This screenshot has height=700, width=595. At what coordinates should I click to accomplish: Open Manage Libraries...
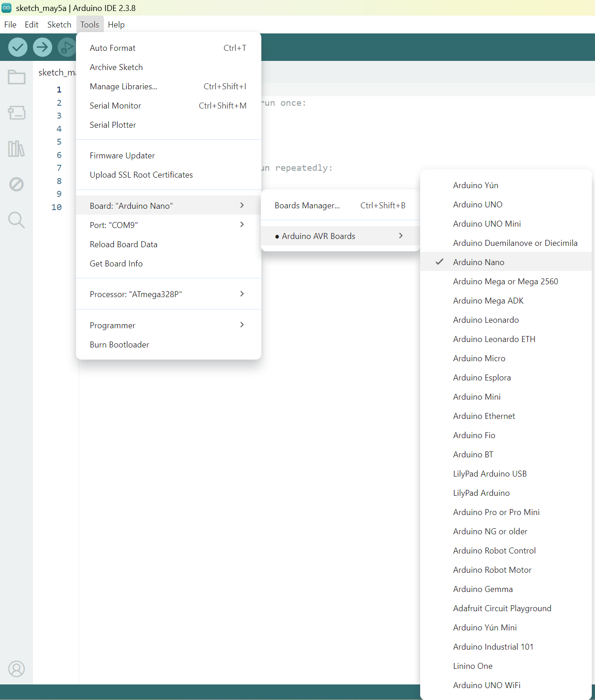pyautogui.click(x=168, y=86)
